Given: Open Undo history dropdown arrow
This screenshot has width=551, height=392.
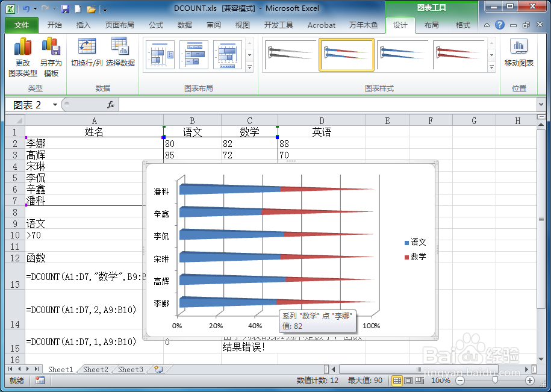Looking at the screenshot, I should (36, 9).
